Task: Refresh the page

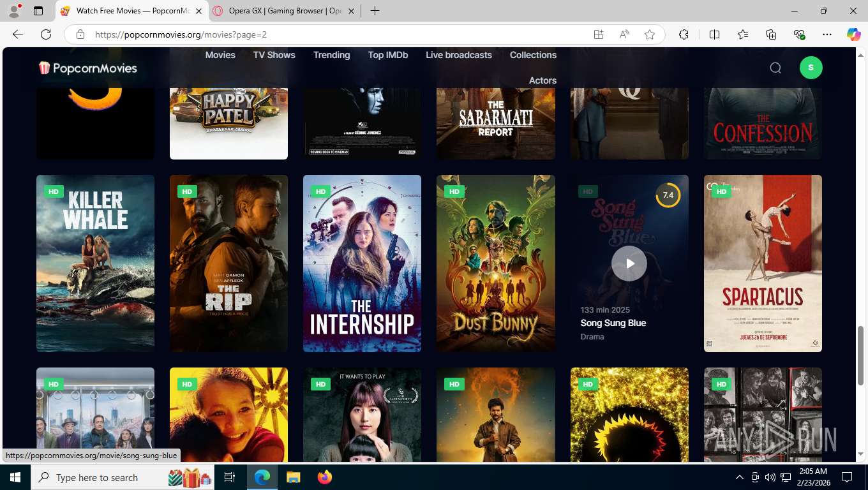Action: (x=46, y=34)
